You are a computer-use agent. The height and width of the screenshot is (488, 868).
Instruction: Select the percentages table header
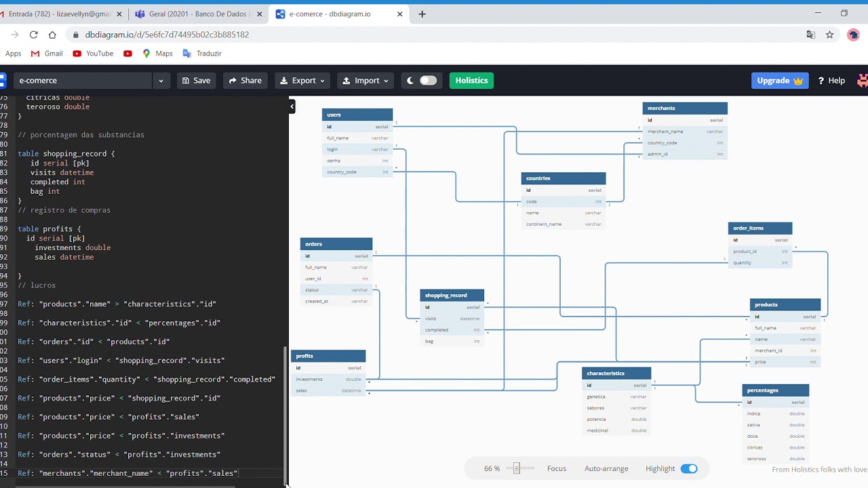pos(776,390)
